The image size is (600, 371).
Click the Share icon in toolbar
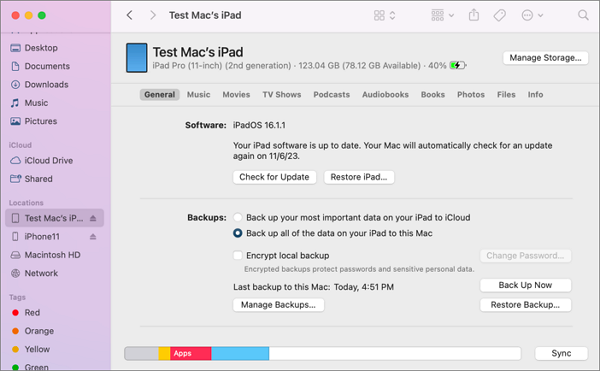coord(474,15)
